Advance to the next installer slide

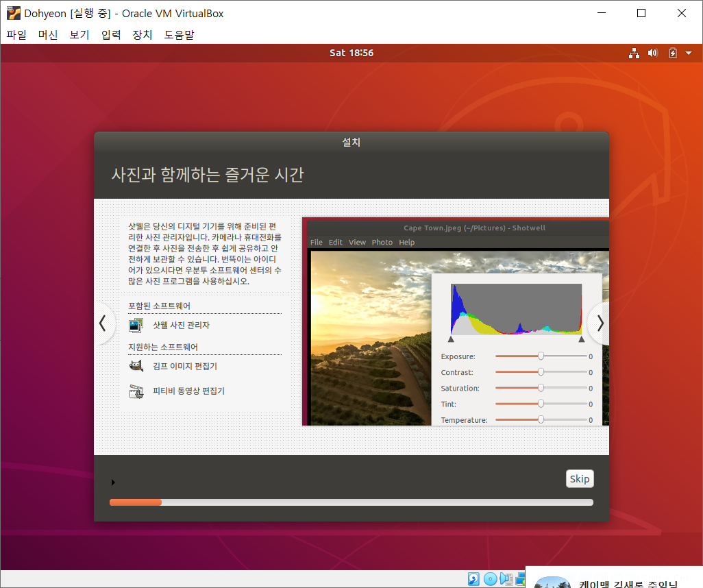click(x=600, y=323)
